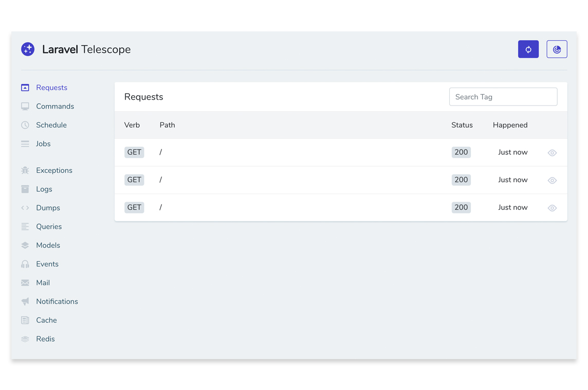Click the '/' path in first row
Viewport: 588px width, 390px height.
[160, 152]
